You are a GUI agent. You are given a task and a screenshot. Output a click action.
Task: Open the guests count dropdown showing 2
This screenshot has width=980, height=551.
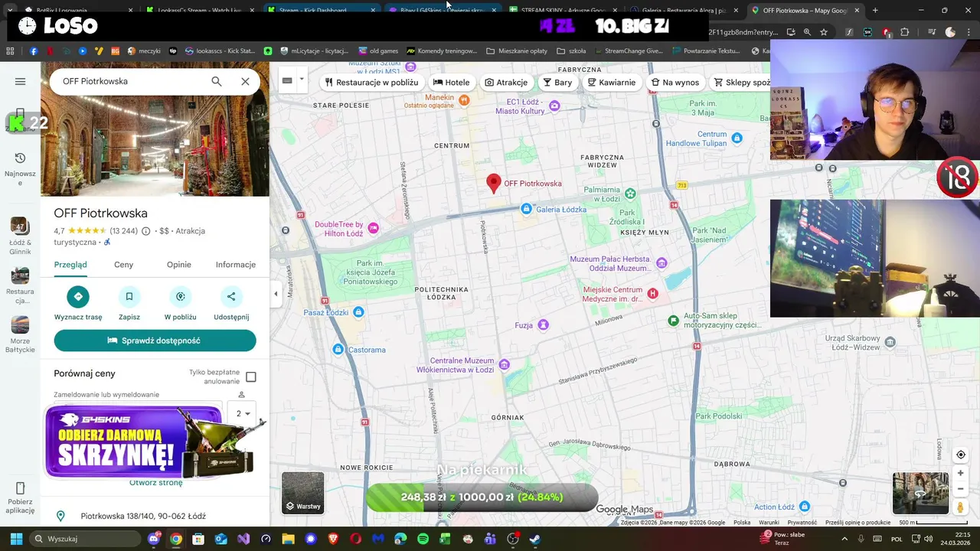point(242,414)
